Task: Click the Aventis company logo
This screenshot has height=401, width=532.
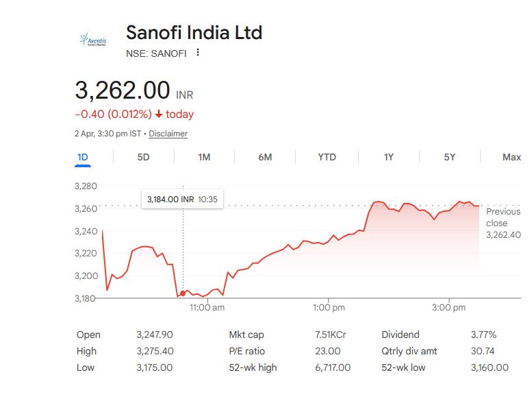Action: point(93,40)
